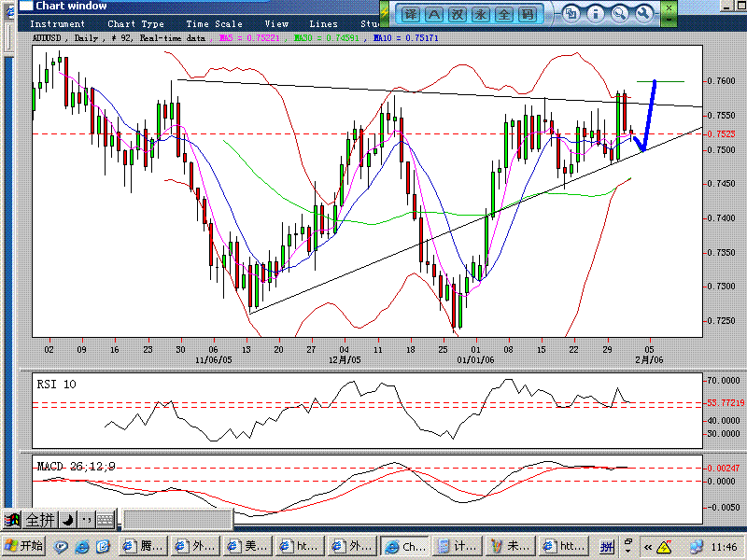Click the 译 translate button on floating toolbar
Screen dimensions: 747x560
click(x=410, y=14)
